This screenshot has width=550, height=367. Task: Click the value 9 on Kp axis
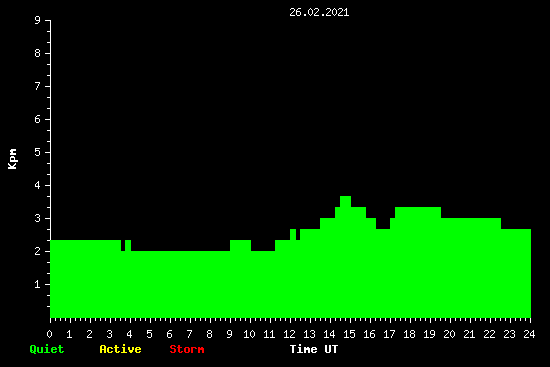[38, 20]
